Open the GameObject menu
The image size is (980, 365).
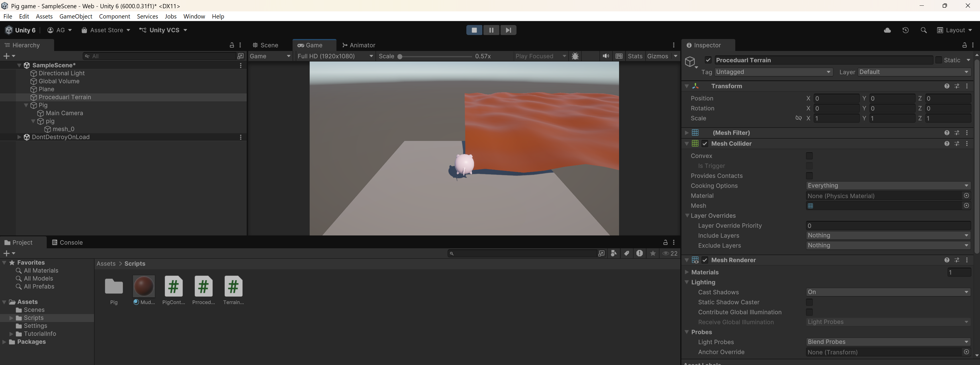[x=76, y=16]
